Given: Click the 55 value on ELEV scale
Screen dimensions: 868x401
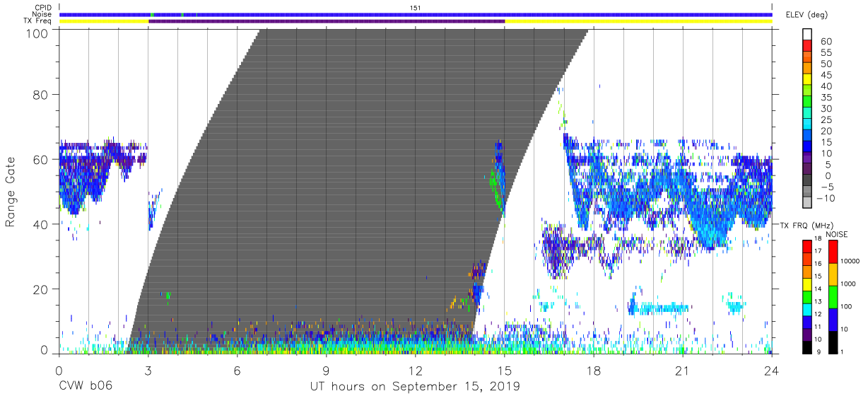Looking at the screenshot, I should [x=826, y=53].
